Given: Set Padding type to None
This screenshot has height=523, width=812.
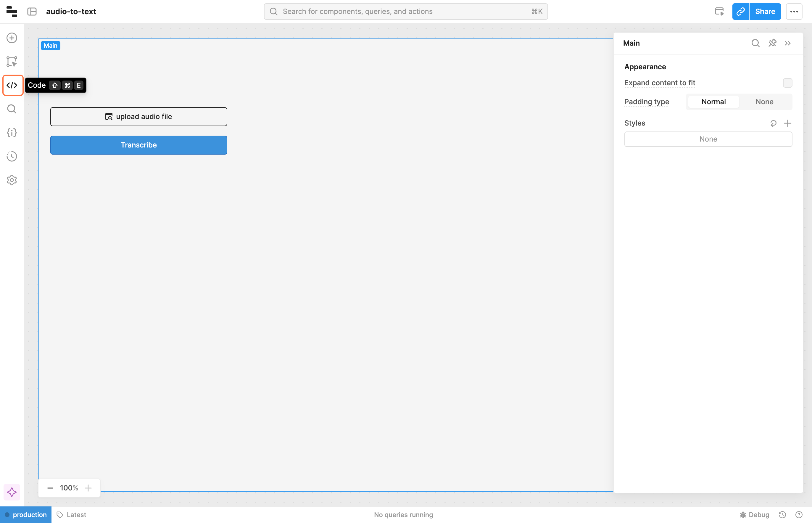Looking at the screenshot, I should 764,102.
